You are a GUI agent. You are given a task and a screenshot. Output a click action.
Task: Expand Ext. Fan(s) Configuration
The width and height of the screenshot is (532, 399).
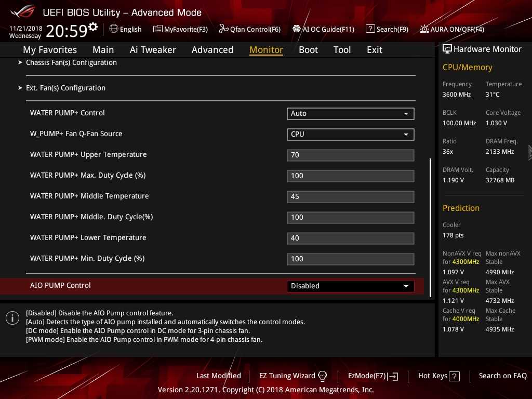(x=65, y=88)
